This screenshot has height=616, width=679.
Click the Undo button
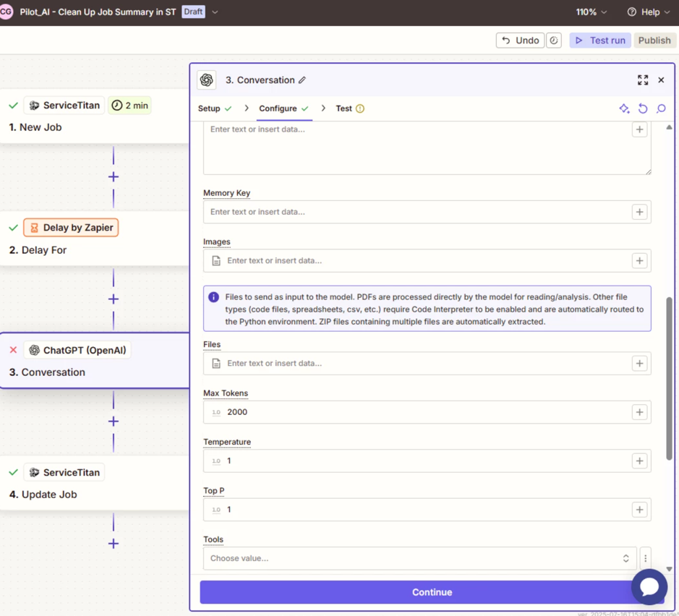tap(520, 40)
